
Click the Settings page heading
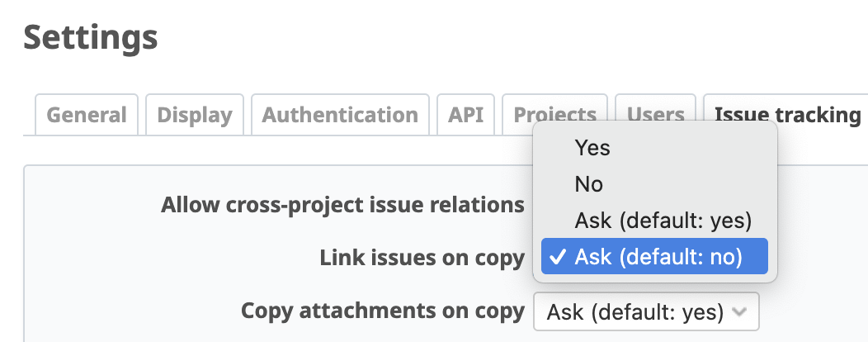91,38
